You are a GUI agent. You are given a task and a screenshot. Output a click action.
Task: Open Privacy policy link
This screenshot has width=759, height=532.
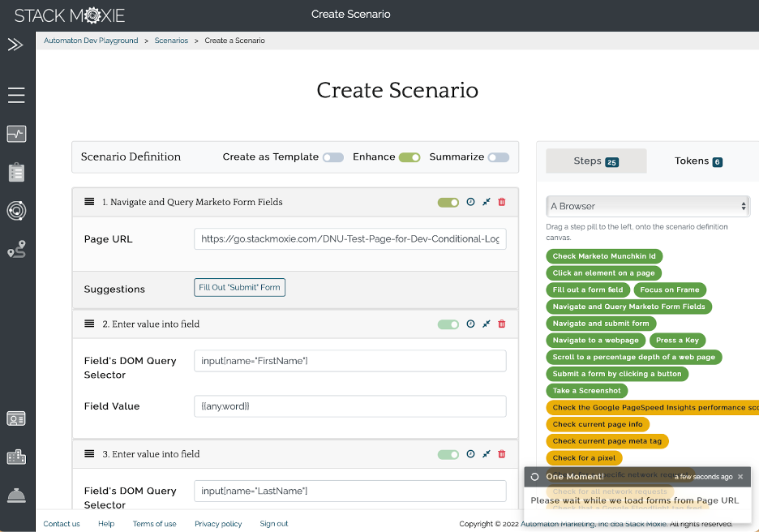click(218, 524)
